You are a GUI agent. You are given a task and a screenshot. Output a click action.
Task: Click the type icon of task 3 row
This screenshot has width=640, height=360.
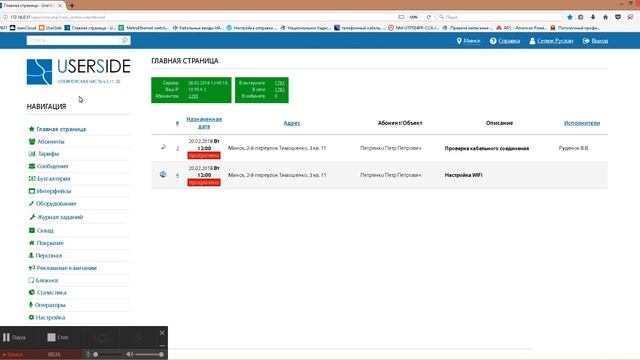pyautogui.click(x=163, y=147)
